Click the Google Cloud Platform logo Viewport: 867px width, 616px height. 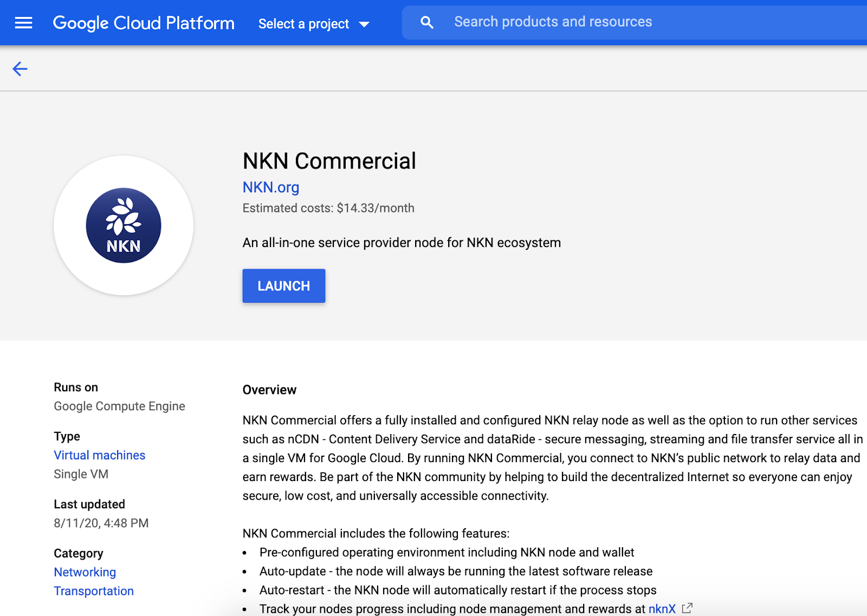(x=144, y=23)
